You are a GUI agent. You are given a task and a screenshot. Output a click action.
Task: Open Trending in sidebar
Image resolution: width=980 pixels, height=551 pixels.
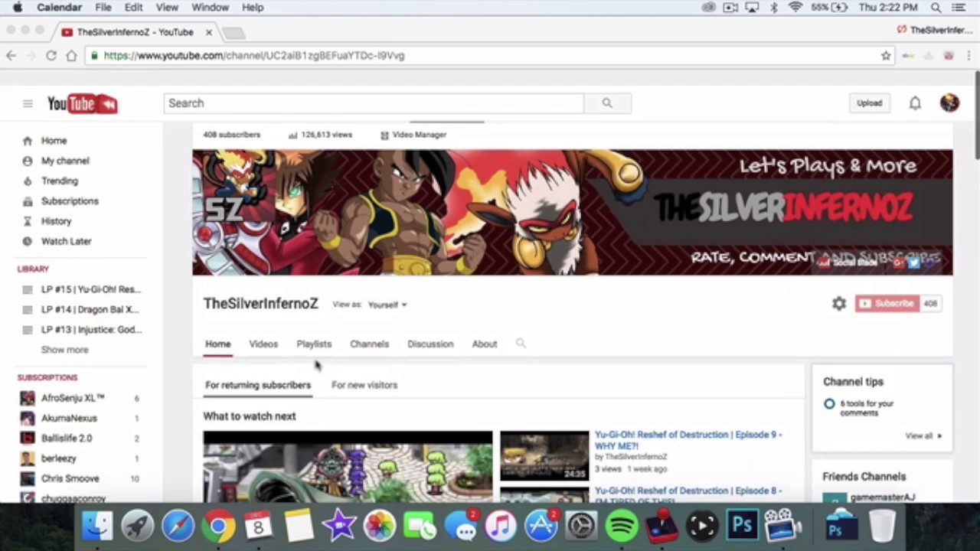[x=60, y=181]
